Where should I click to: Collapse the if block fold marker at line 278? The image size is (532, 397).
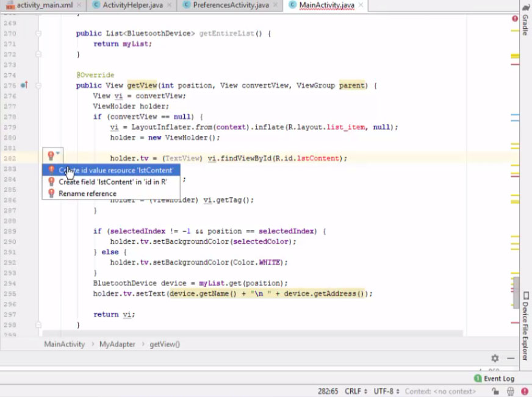coord(39,116)
